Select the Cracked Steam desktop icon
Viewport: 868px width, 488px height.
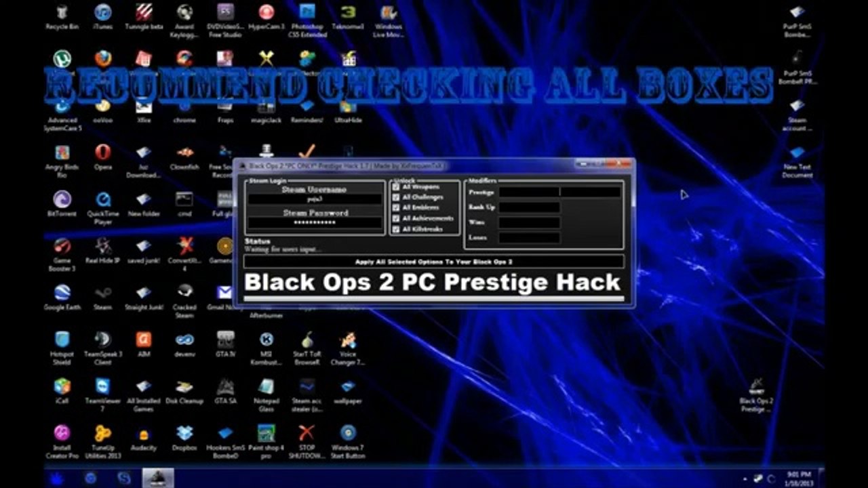click(184, 301)
